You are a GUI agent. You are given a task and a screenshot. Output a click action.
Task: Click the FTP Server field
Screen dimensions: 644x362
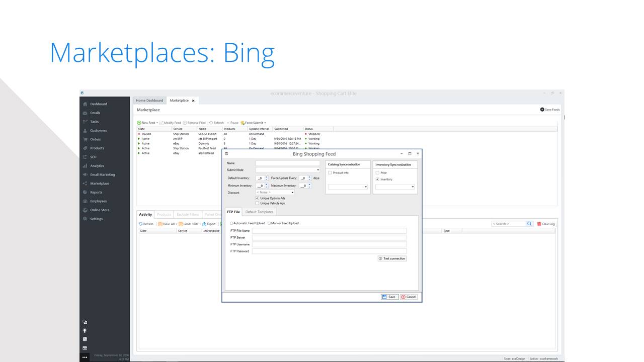(329, 237)
